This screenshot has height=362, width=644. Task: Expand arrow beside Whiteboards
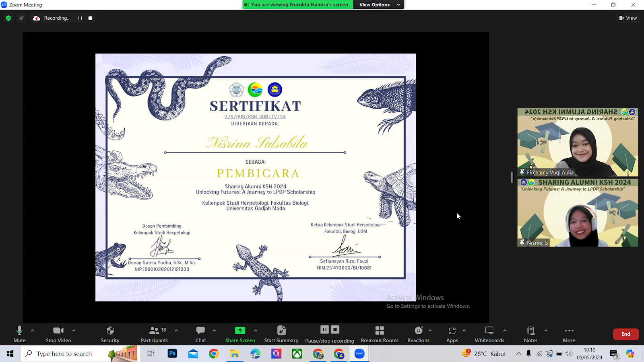(505, 331)
